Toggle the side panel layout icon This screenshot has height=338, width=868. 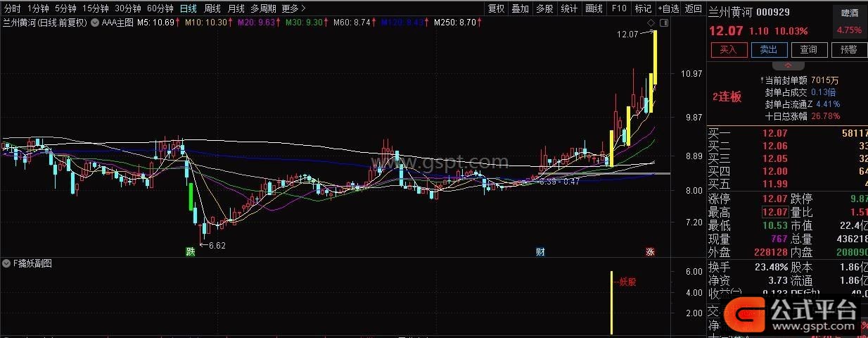pos(663,23)
